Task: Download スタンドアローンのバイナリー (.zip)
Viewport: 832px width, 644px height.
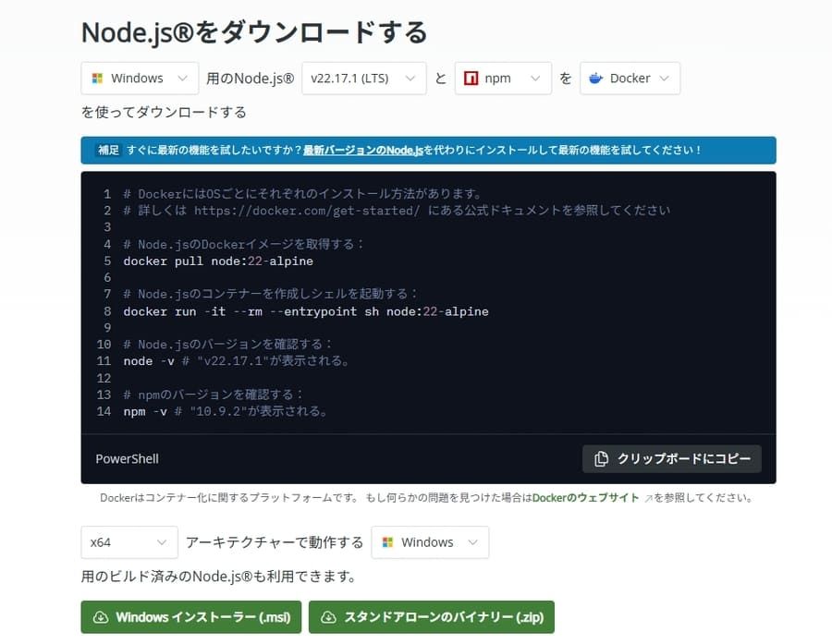Action: (432, 617)
